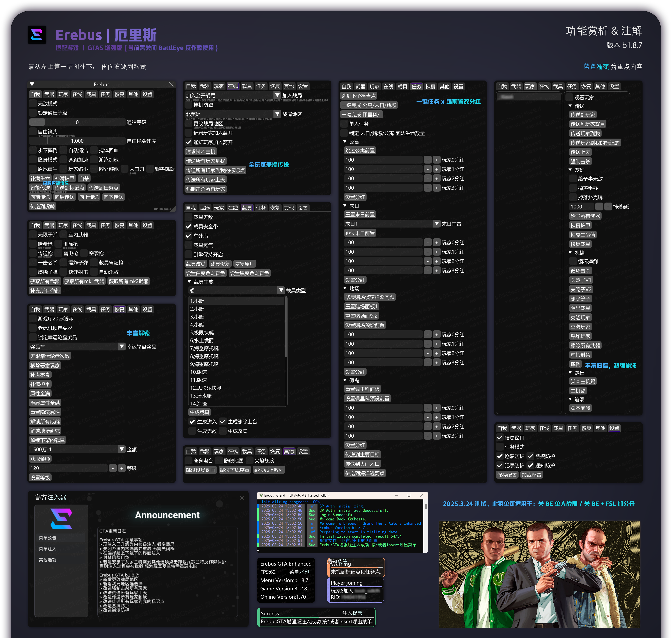The image size is (672, 638).
Task: Enable the 无敌模式 checkbox
Action: 33,104
